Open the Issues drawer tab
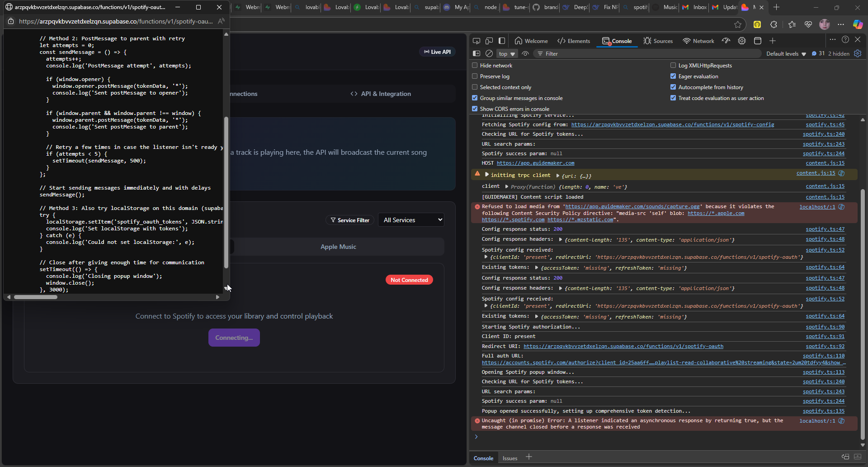The image size is (868, 467). [x=510, y=458]
